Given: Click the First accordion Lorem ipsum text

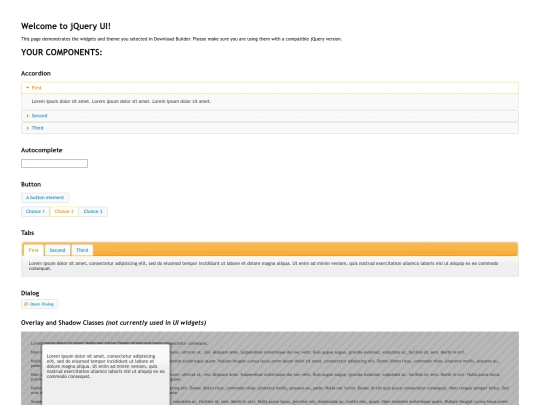Looking at the screenshot, I should tap(121, 101).
